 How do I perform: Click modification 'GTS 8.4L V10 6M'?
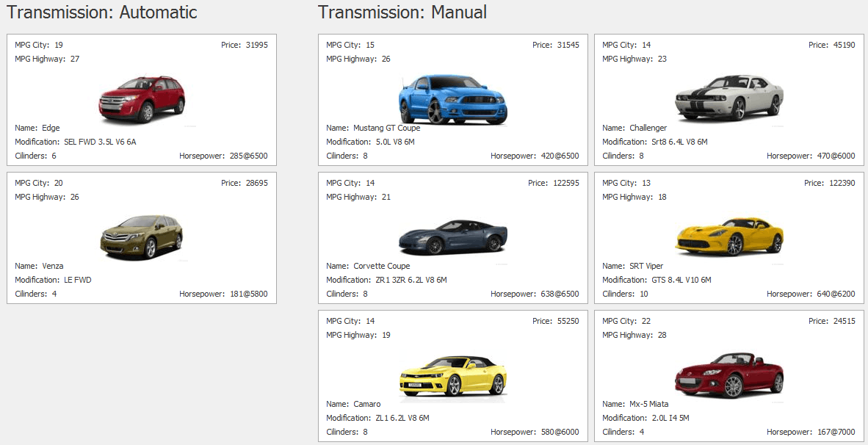pyautogui.click(x=681, y=280)
